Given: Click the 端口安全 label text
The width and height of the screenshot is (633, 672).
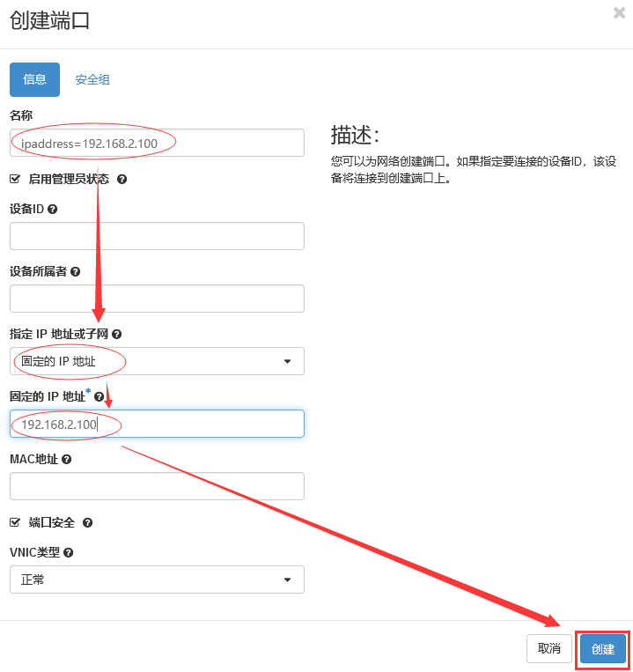Looking at the screenshot, I should [52, 523].
